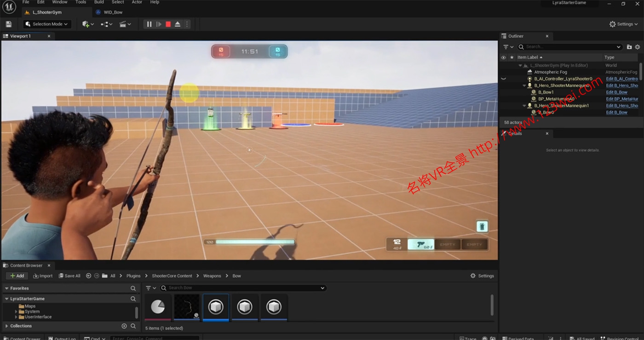Open the Window menu
Screen dimensions: 644x340
59,2
